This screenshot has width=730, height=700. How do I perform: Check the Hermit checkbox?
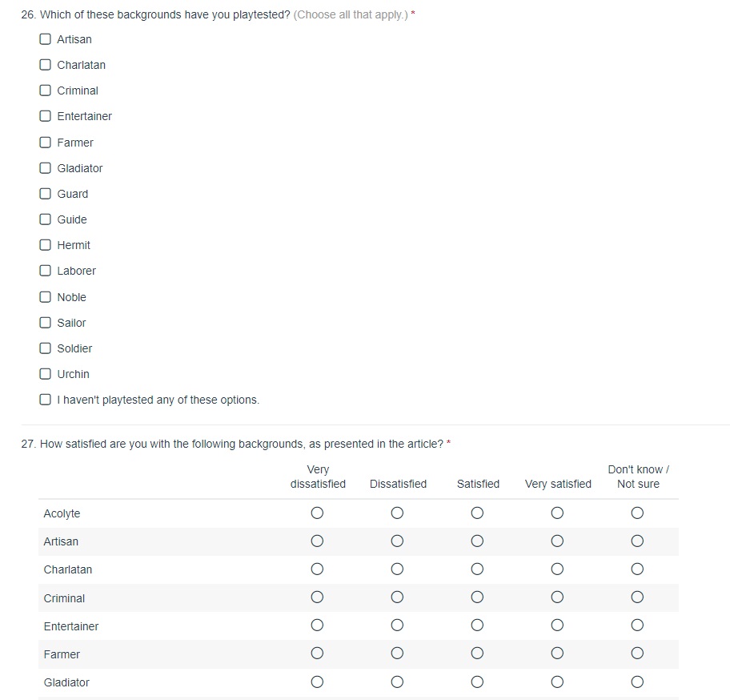click(46, 245)
